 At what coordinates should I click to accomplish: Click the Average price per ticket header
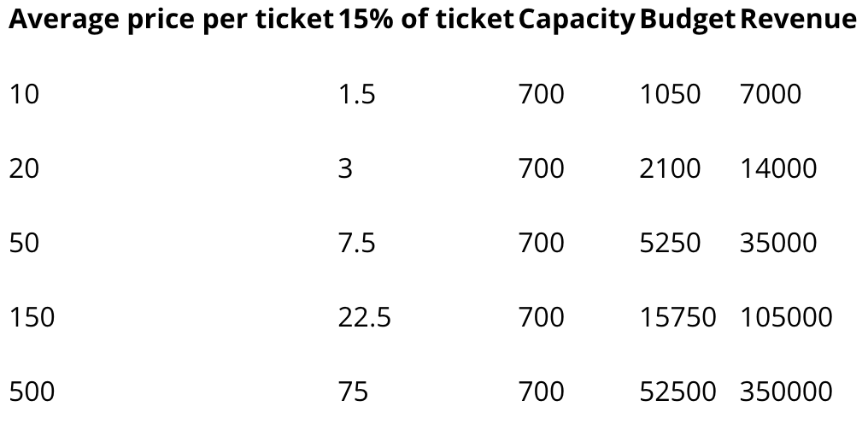[x=171, y=20]
